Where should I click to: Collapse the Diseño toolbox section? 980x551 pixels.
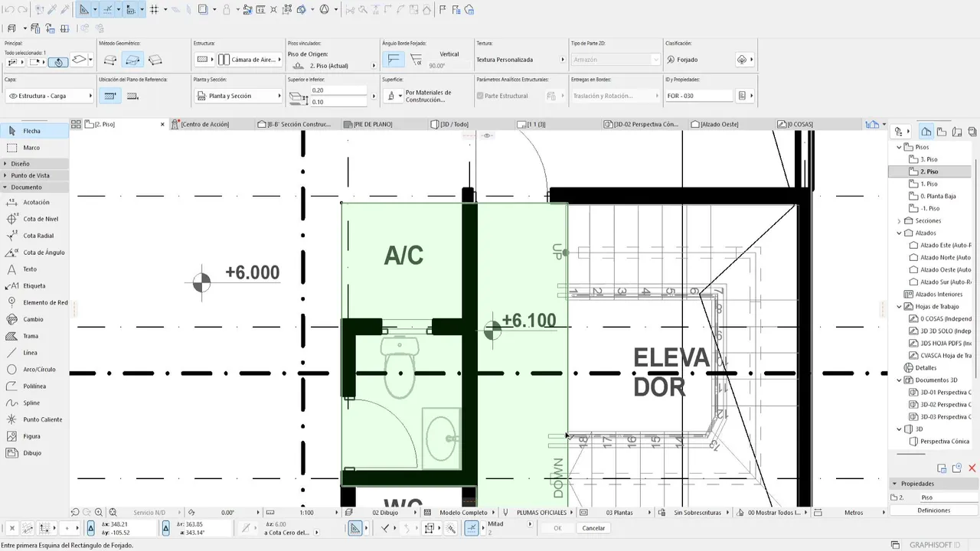tap(34, 164)
